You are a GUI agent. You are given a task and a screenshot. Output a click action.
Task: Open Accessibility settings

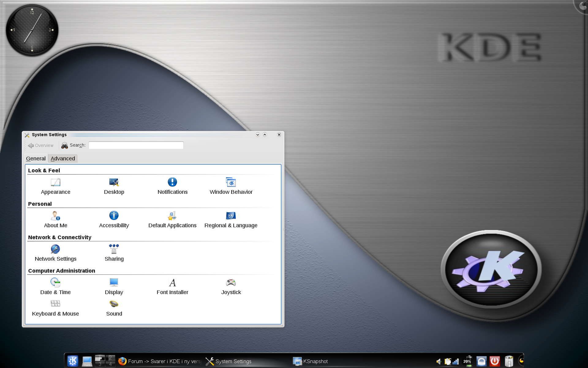tap(114, 220)
